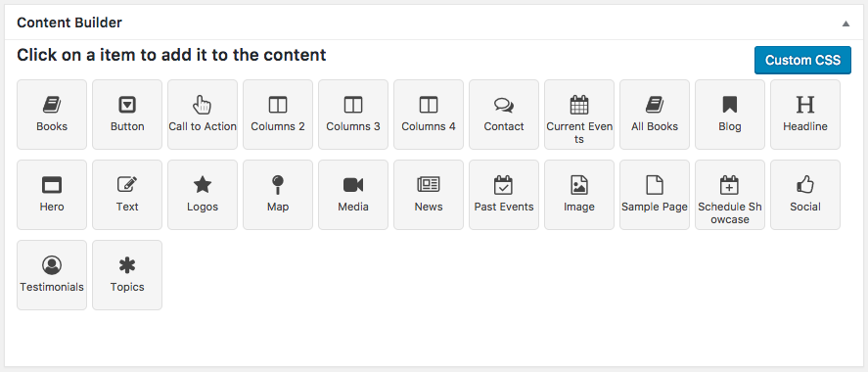Insert the Schedule Showcase block
868x372 pixels.
(730, 195)
